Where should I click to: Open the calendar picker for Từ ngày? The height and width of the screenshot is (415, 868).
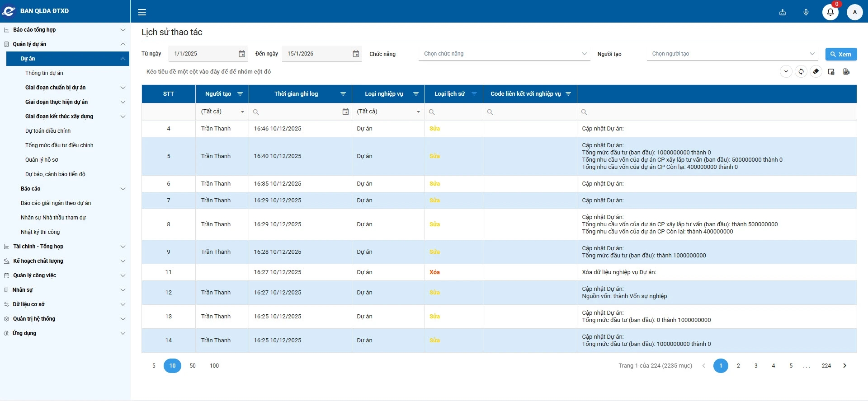pos(242,54)
